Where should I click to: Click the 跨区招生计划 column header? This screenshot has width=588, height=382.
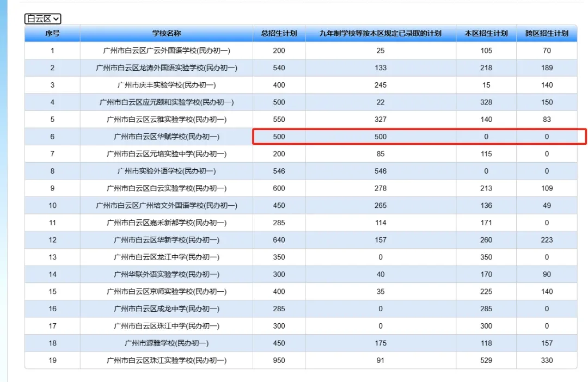pyautogui.click(x=547, y=33)
